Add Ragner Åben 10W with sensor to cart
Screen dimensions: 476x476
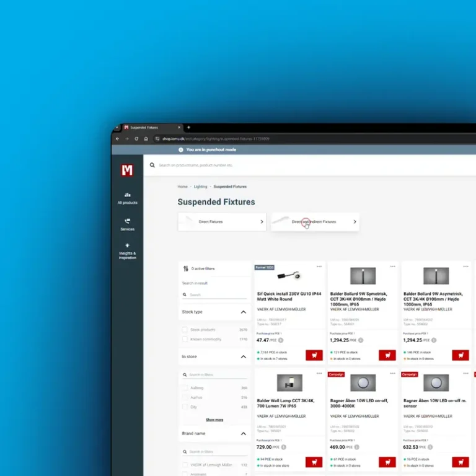pyautogui.click(x=461, y=462)
